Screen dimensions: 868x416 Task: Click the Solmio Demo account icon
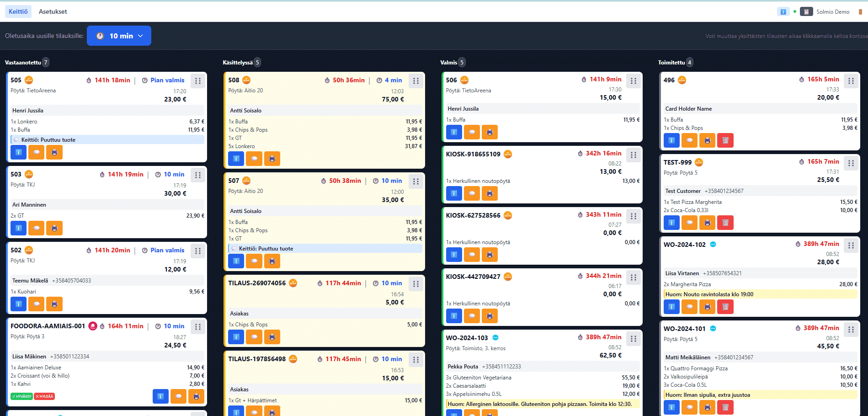806,12
